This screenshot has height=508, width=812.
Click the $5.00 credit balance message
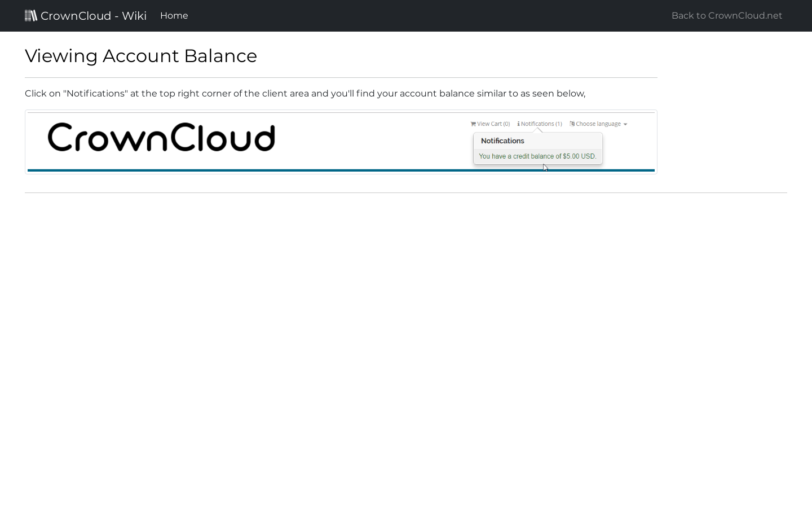(537, 156)
